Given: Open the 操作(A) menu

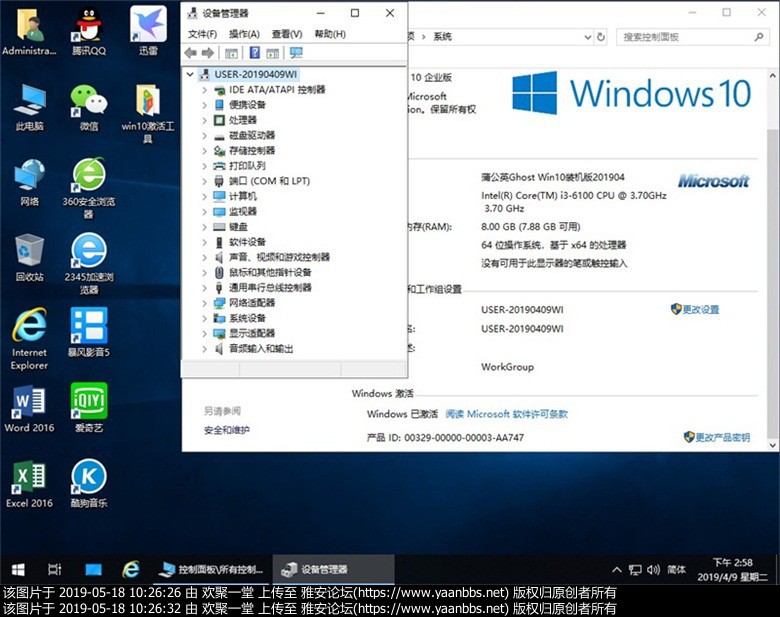Looking at the screenshot, I should pos(244,34).
